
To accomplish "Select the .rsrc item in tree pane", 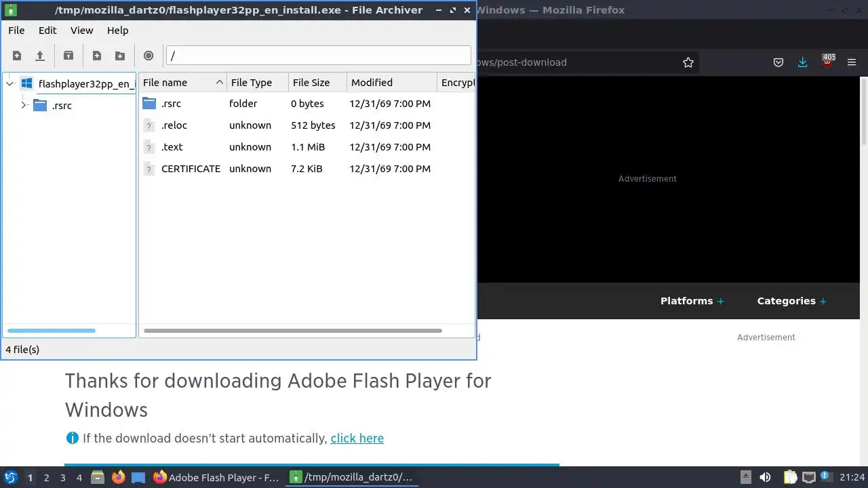I will click(x=62, y=106).
